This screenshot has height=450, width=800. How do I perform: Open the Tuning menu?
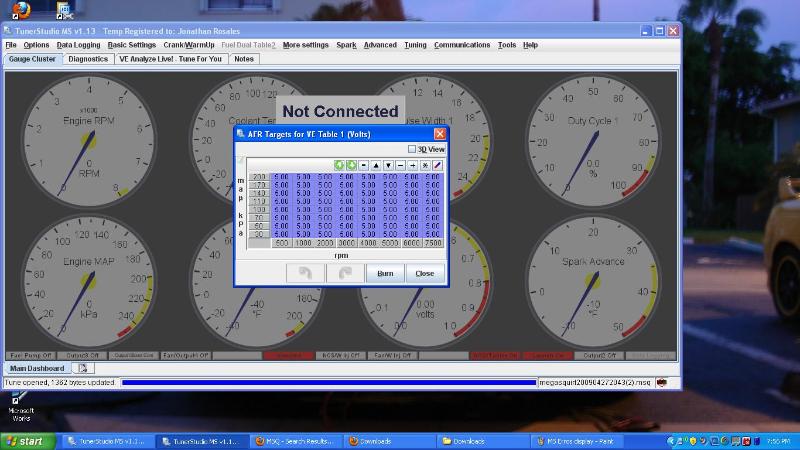pyautogui.click(x=415, y=45)
